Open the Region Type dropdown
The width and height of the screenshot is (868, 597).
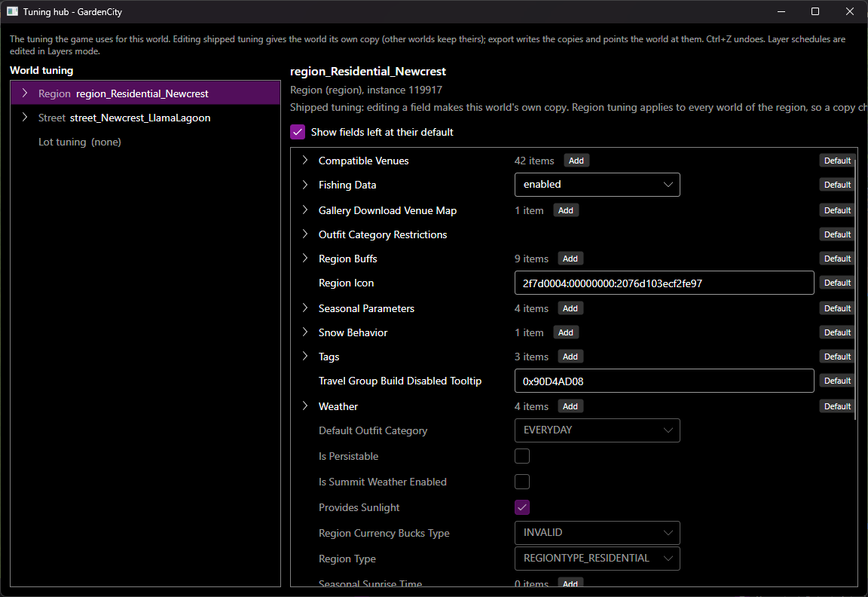598,559
